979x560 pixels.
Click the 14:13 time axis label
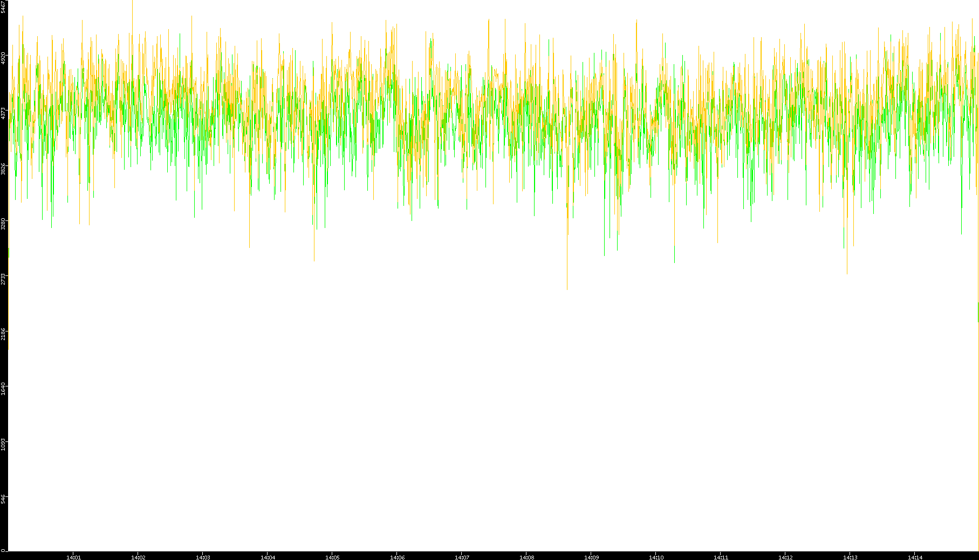850,557
